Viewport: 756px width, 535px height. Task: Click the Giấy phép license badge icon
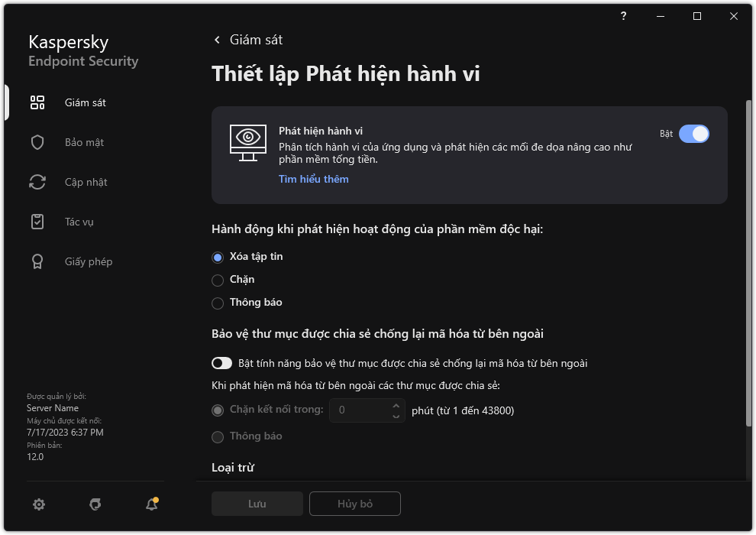tap(37, 261)
